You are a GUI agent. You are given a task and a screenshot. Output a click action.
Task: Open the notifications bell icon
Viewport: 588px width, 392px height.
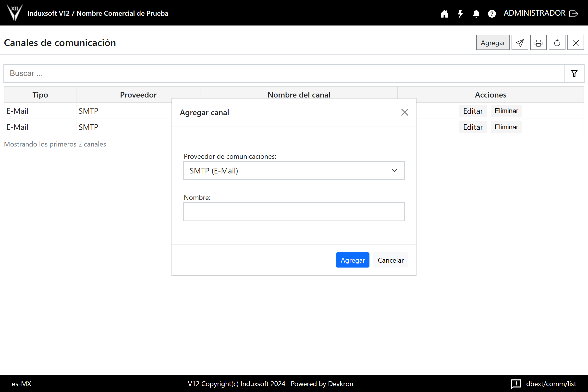coord(476,13)
